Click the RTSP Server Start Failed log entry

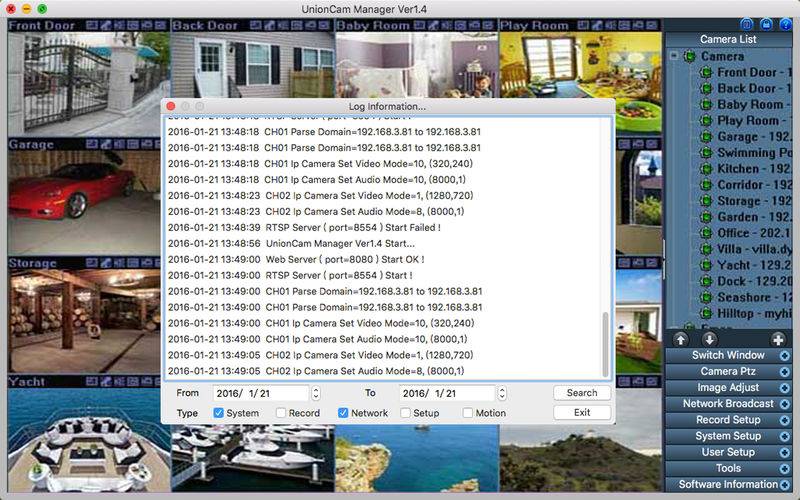[304, 228]
